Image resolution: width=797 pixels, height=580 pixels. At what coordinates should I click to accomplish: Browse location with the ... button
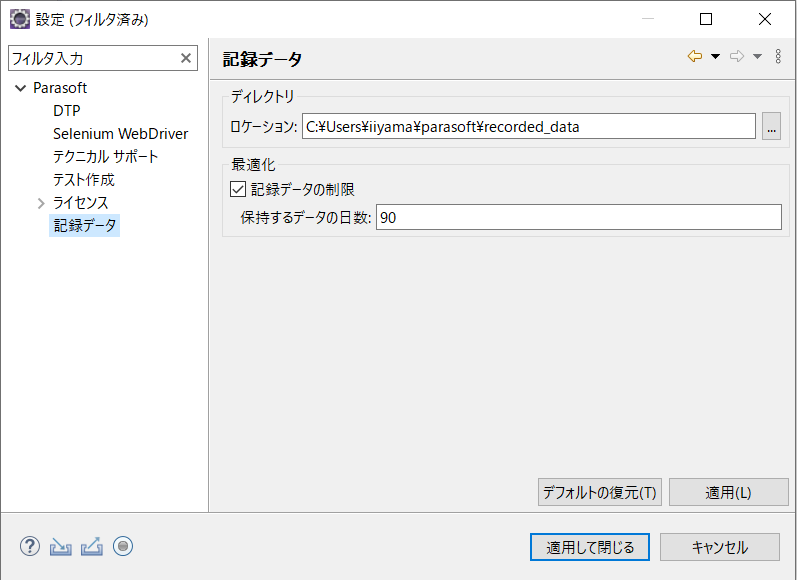pos(772,126)
